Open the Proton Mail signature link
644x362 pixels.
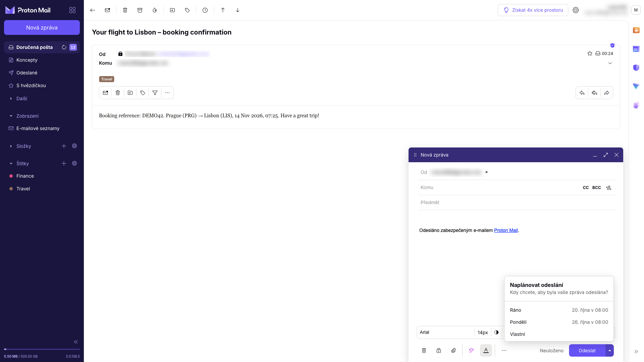[506, 230]
